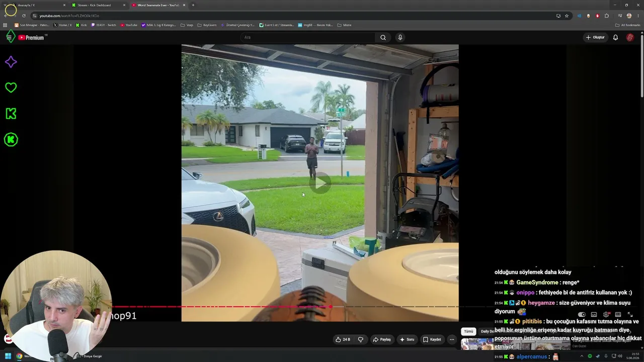Open more actions three-dot menu under video
Viewport: 644px width, 362px height.
(x=452, y=339)
